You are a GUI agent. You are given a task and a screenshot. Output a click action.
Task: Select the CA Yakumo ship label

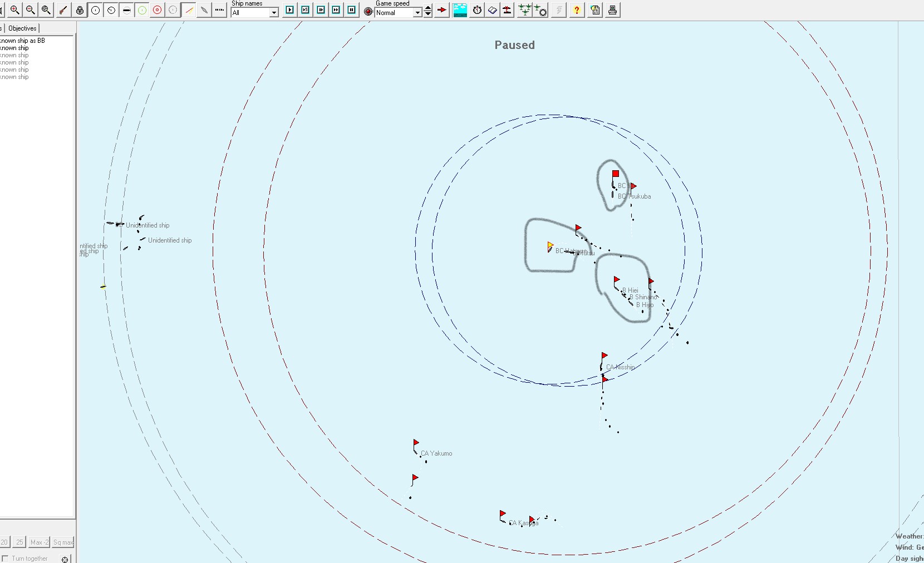436,453
